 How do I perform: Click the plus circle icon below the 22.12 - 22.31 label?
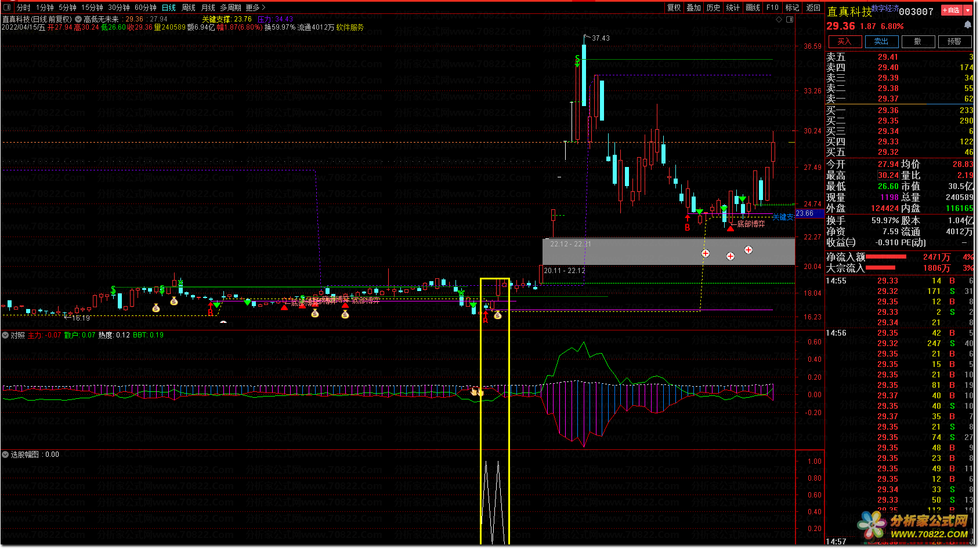click(706, 253)
